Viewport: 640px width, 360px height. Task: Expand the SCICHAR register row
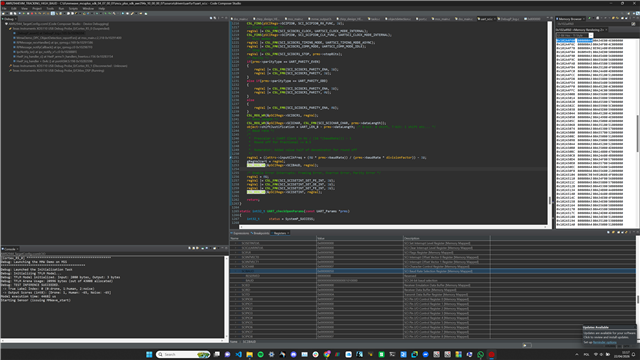click(236, 267)
